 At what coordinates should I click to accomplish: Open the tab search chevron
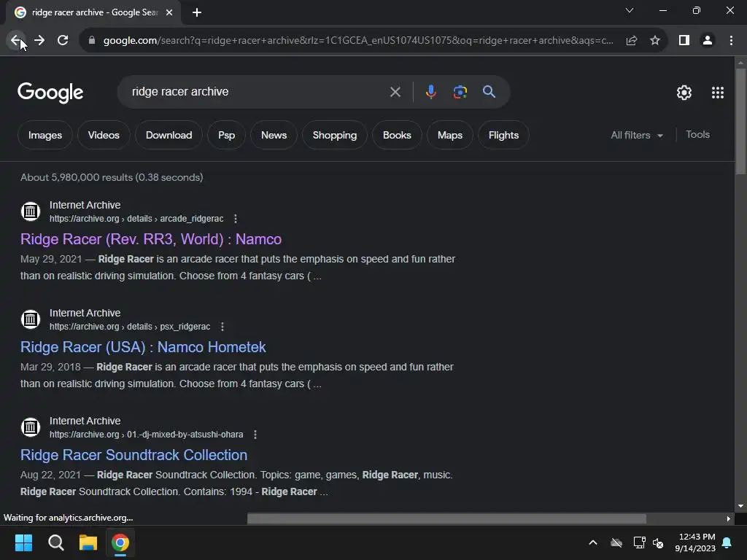coord(630,10)
